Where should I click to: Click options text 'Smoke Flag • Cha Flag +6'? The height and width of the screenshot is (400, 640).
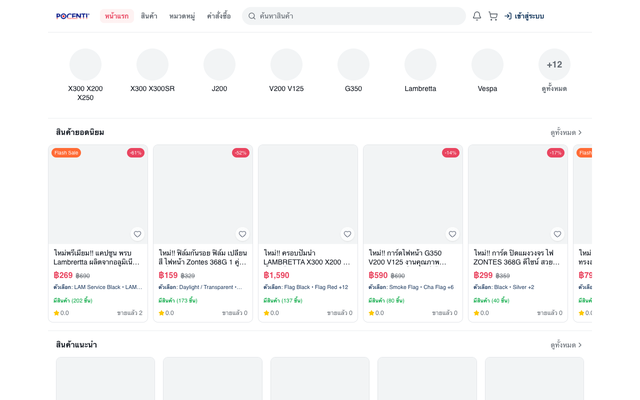tap(421, 287)
